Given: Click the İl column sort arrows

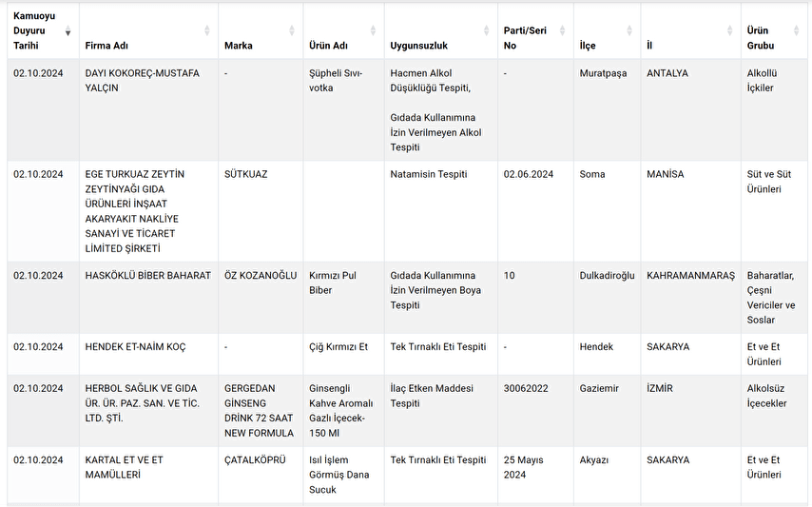Looking at the screenshot, I should (x=729, y=31).
